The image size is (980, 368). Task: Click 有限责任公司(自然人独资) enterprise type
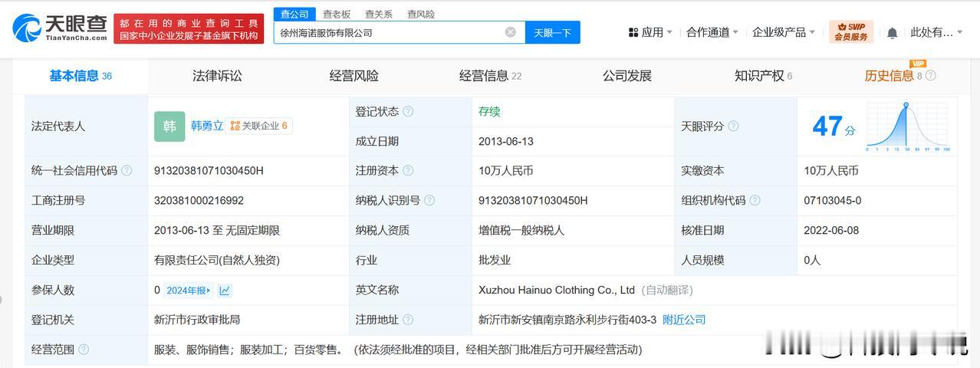coord(217,260)
